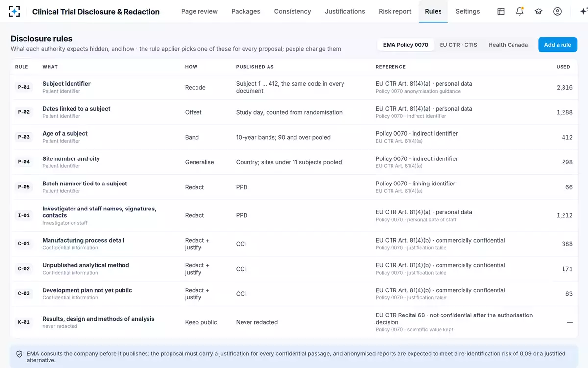
Task: Click the Band method cell
Action: 192,137
